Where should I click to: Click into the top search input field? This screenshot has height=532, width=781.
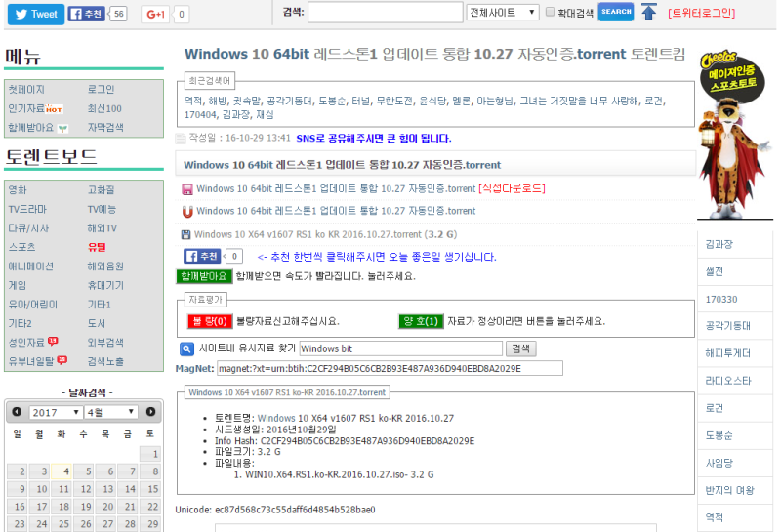pos(386,13)
